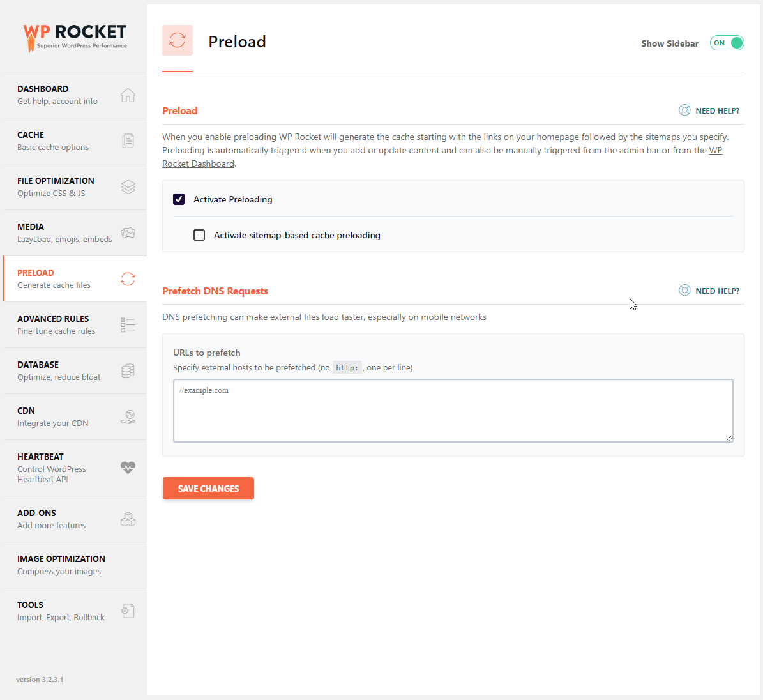The height and width of the screenshot is (700, 763).
Task: Click 'Activate sitemap-based cache preloading' label
Action: [x=297, y=236]
